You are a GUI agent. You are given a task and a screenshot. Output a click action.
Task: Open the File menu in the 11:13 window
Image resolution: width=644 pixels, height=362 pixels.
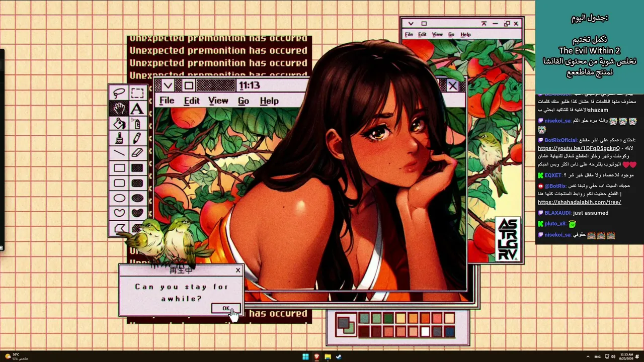pos(167,101)
